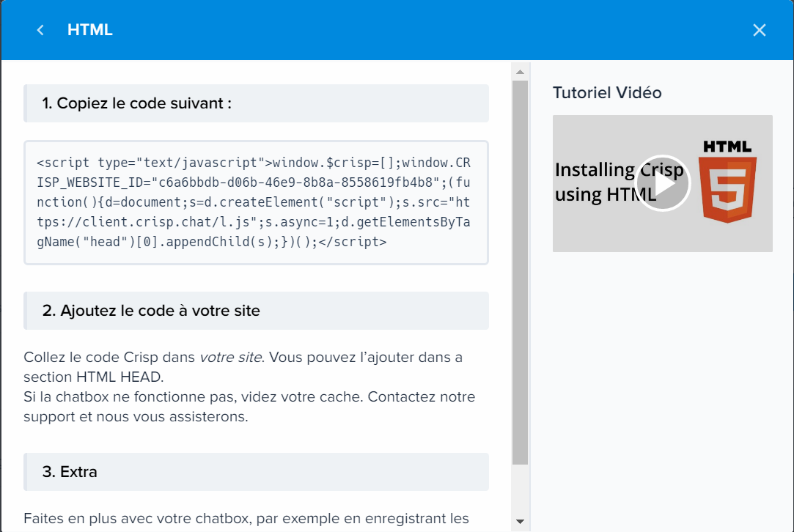Click the vertical scrollbar thumb
794x532 pixels.
pos(520,273)
